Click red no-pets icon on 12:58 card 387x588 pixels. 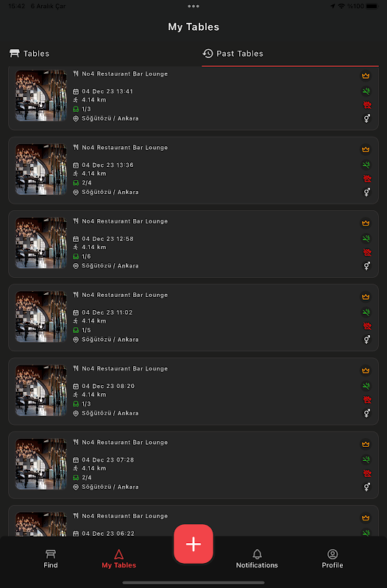[366, 252]
